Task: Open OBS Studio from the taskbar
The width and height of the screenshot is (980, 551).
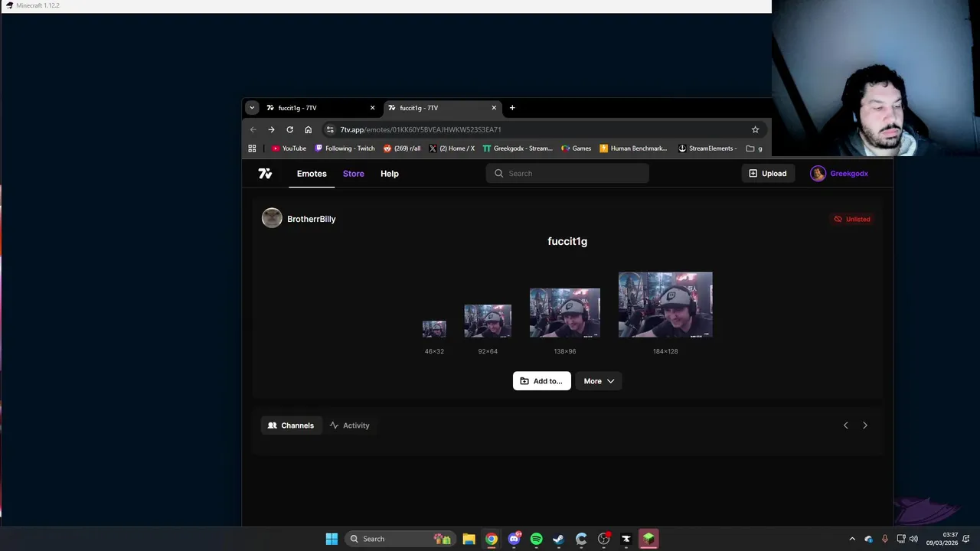Action: 603,539
